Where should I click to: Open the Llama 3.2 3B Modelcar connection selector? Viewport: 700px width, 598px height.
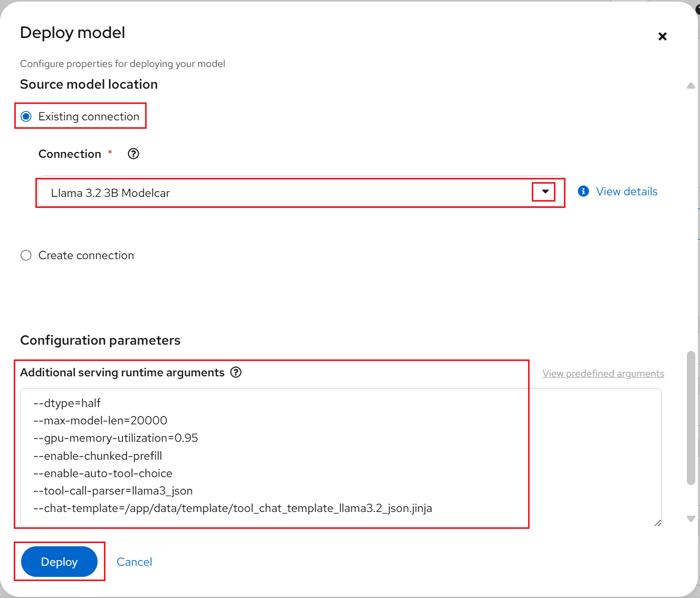[285, 193]
